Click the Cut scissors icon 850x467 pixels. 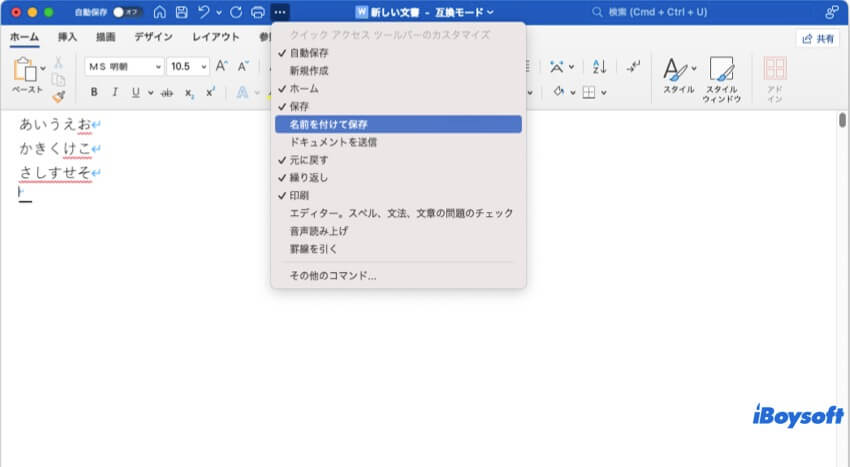tap(58, 62)
